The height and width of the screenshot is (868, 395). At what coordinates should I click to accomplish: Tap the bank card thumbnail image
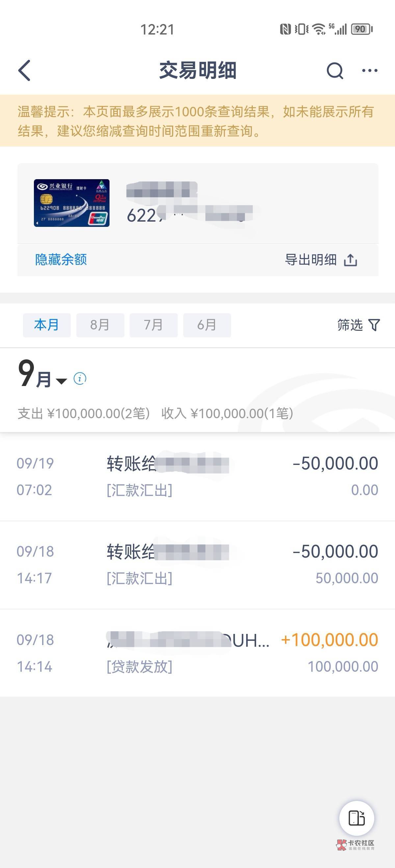[x=71, y=203]
